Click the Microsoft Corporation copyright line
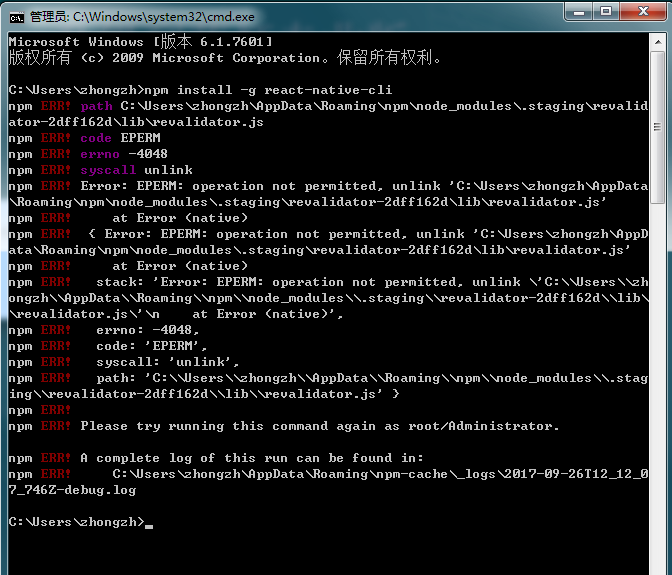Image resolution: width=672 pixels, height=575 pixels. pyautogui.click(x=225, y=57)
